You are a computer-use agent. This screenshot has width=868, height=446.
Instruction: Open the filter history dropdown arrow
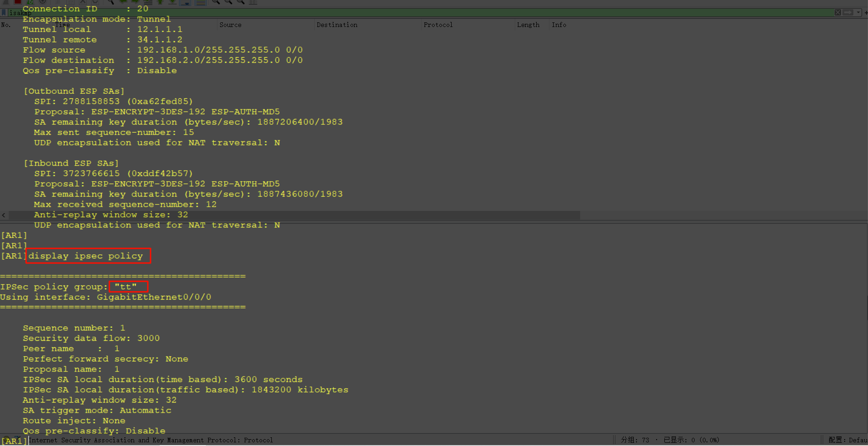[858, 12]
